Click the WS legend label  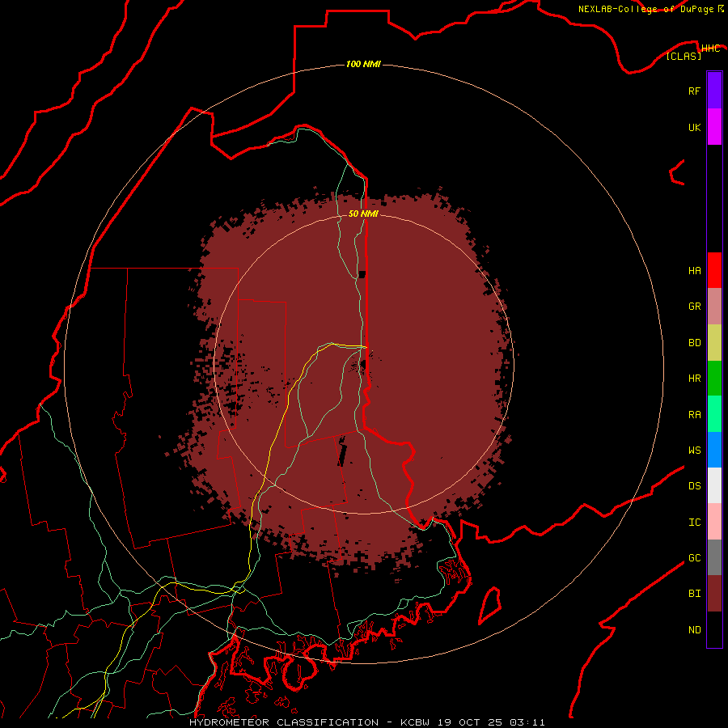click(x=694, y=451)
